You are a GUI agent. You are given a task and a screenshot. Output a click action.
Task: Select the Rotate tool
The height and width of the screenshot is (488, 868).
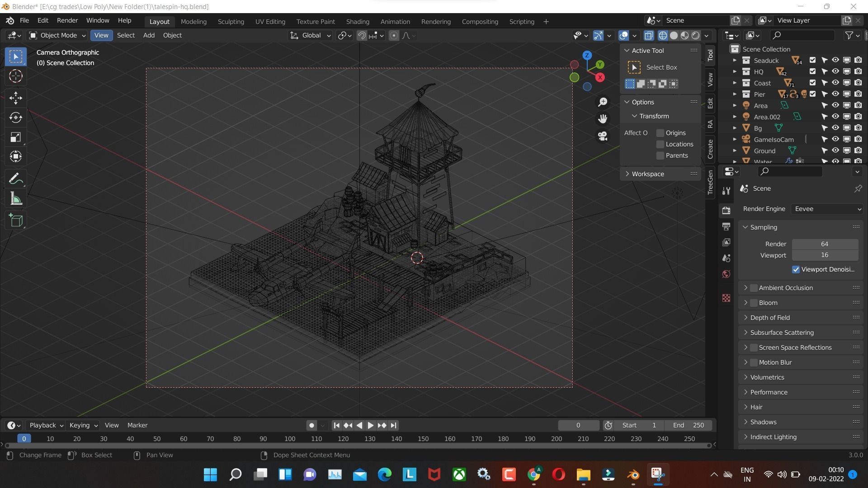click(x=16, y=117)
